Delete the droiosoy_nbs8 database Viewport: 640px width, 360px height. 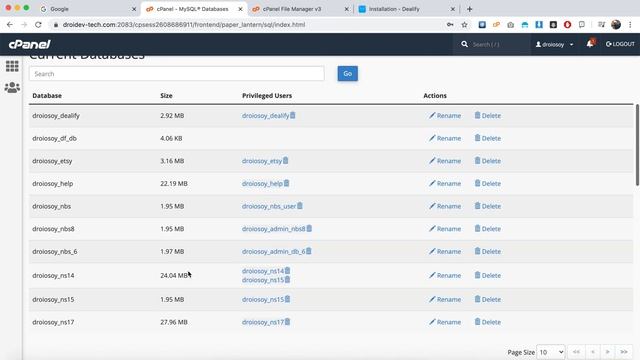[487, 229]
